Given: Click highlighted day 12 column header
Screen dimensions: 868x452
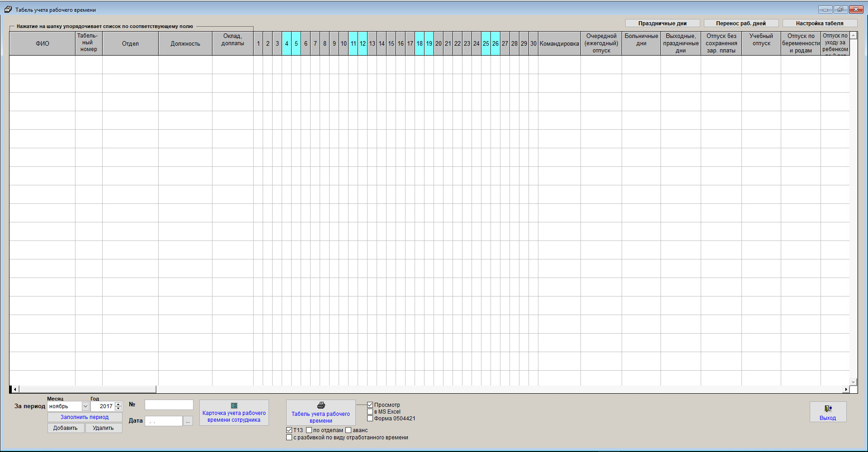Looking at the screenshot, I should coord(363,43).
